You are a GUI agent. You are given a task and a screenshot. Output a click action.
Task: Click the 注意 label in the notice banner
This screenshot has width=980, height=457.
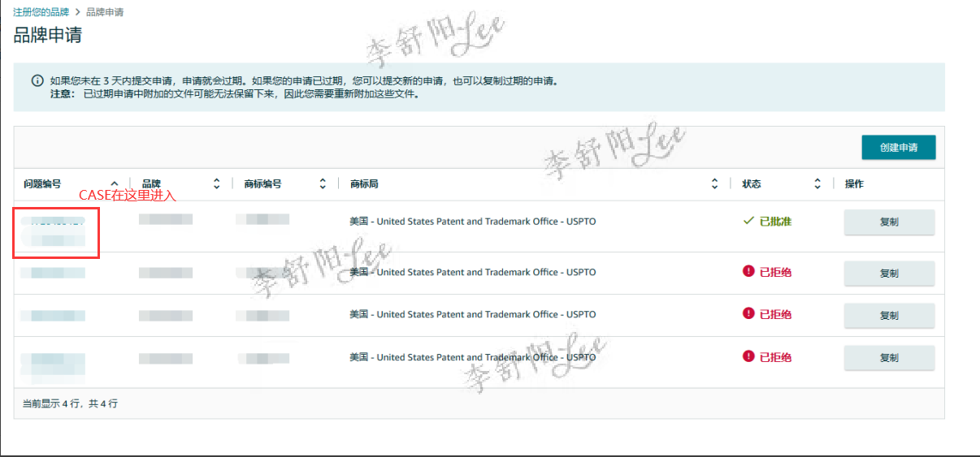(62, 94)
